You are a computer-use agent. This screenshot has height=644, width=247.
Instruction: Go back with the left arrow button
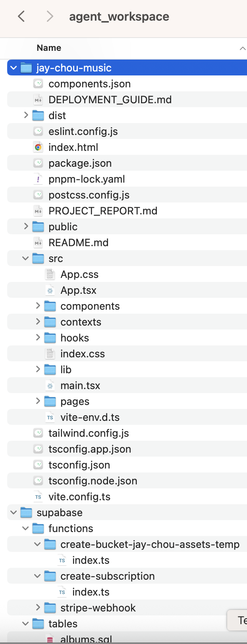coord(21,16)
